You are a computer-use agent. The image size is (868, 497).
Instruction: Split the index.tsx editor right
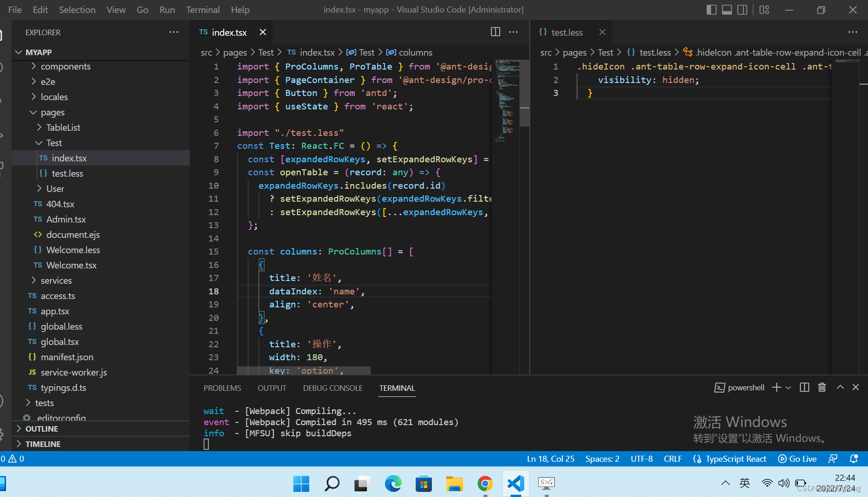(x=495, y=32)
